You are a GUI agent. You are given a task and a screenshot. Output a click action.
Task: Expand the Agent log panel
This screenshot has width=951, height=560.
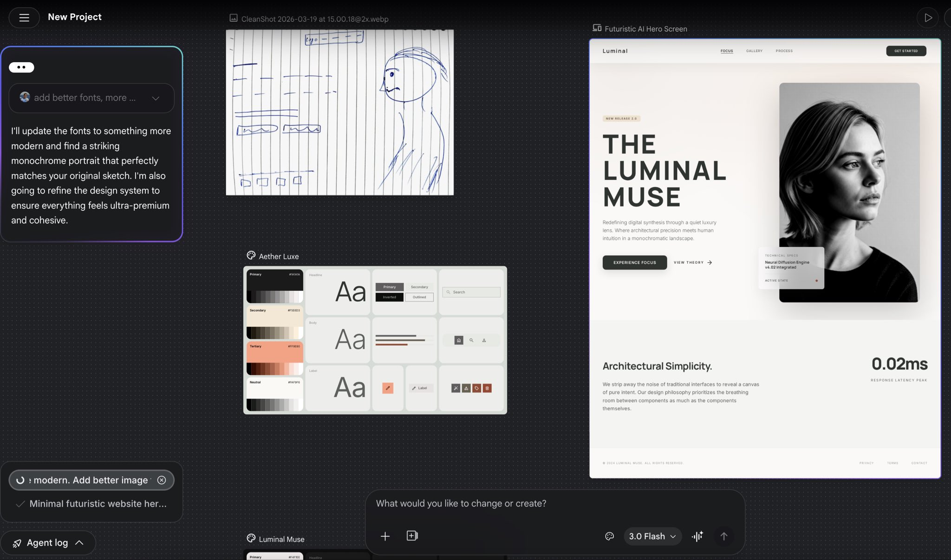click(x=48, y=542)
